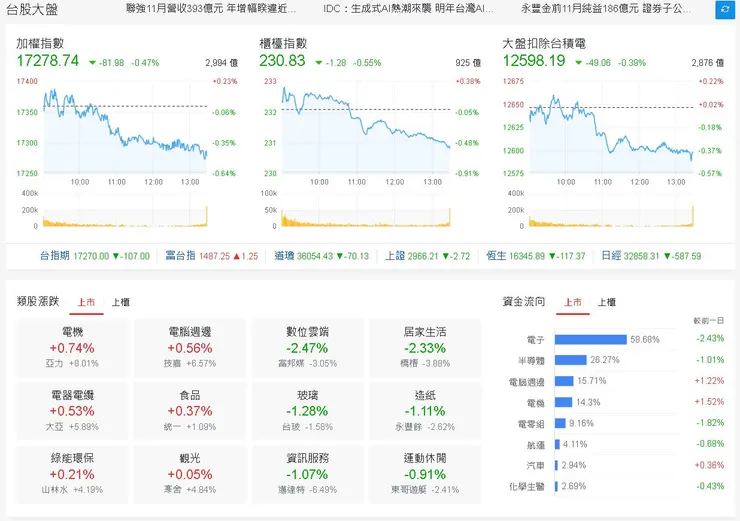Switch 資金流向 to the 上櫃 tab
Viewport: 740px width, 521px height.
607,302
